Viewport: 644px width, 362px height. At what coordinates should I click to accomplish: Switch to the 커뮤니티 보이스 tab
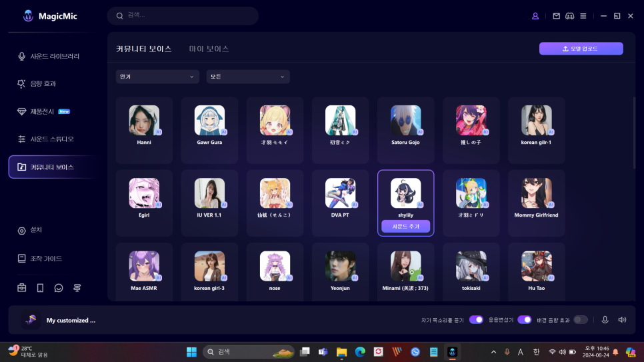click(x=144, y=49)
